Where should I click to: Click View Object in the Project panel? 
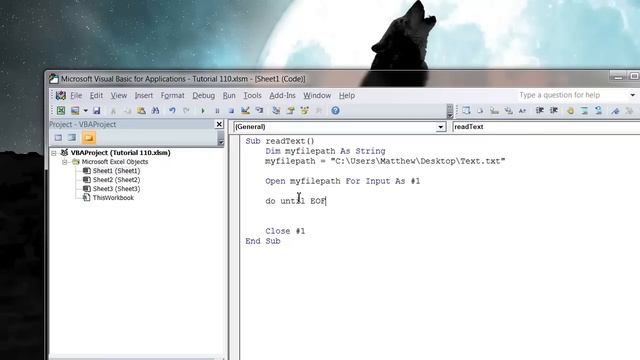click(x=72, y=138)
